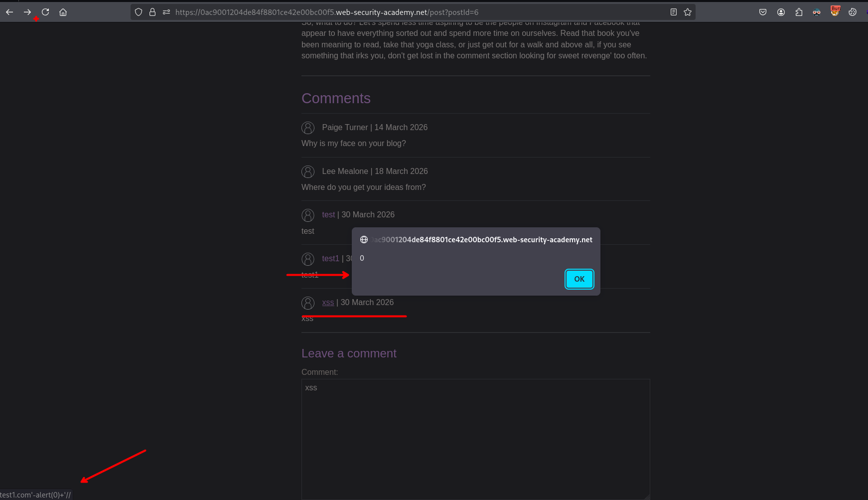Open the extensions puzzle-piece menu
Screen dimensions: 868x500
(x=799, y=12)
